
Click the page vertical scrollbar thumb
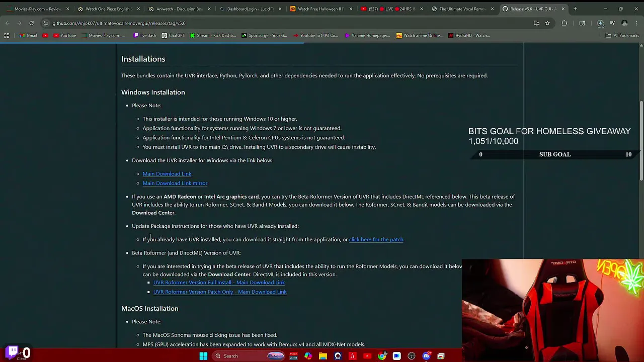(x=641, y=141)
